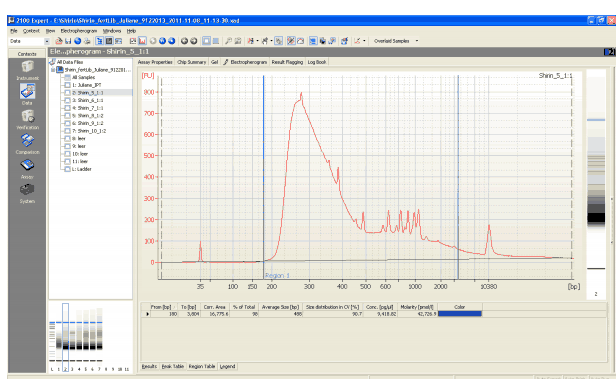Open the Verification context icon
Image resolution: width=616 pixels, height=379 pixels.
tap(27, 117)
